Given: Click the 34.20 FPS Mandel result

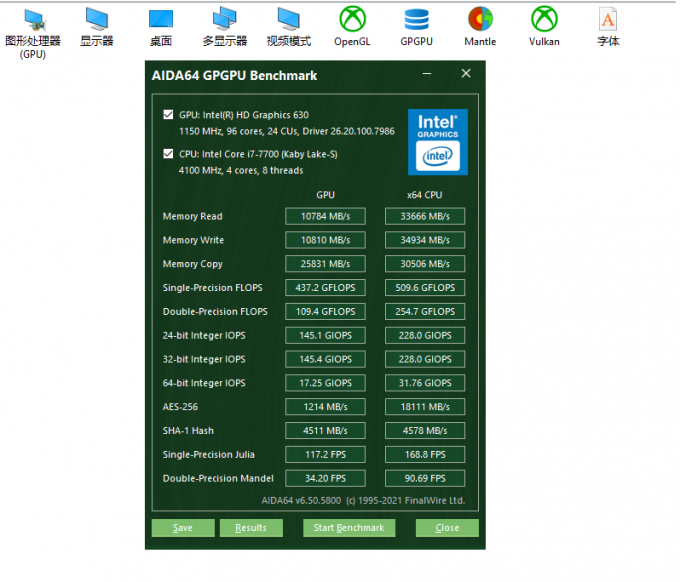Looking at the screenshot, I should (x=325, y=478).
